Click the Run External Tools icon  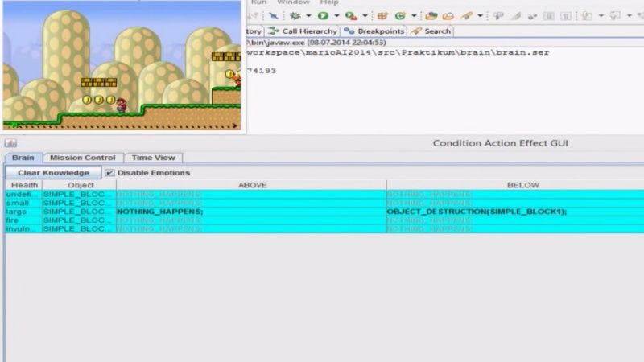tap(351, 16)
